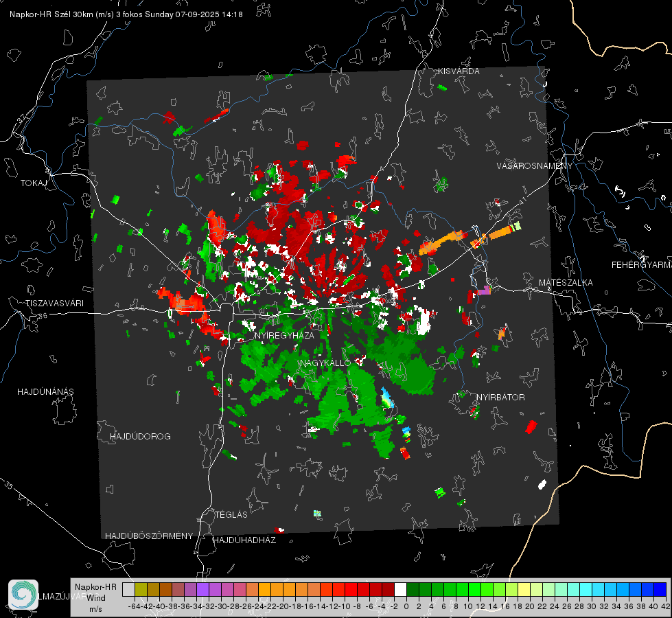Image resolution: width=672 pixels, height=618 pixels.
Task: Select the lime swatch between 14 and 16
Action: (499, 590)
